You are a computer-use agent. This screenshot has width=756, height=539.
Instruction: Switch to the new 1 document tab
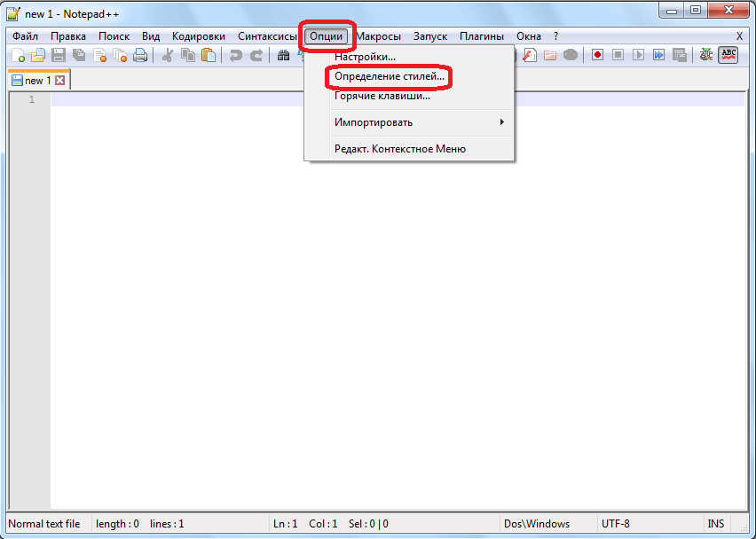tap(37, 81)
